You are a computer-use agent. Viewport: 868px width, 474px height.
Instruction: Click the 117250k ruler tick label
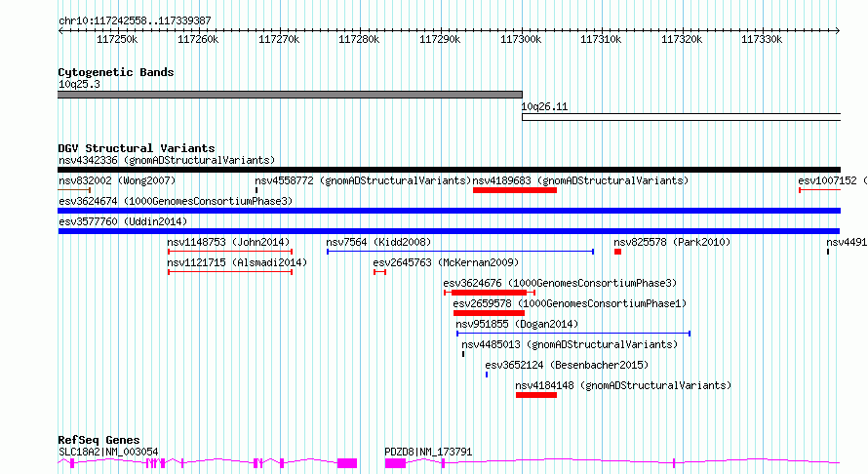tap(117, 39)
